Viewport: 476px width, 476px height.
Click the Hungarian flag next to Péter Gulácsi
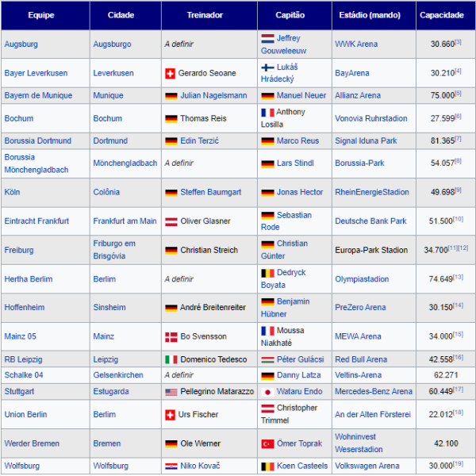click(267, 359)
